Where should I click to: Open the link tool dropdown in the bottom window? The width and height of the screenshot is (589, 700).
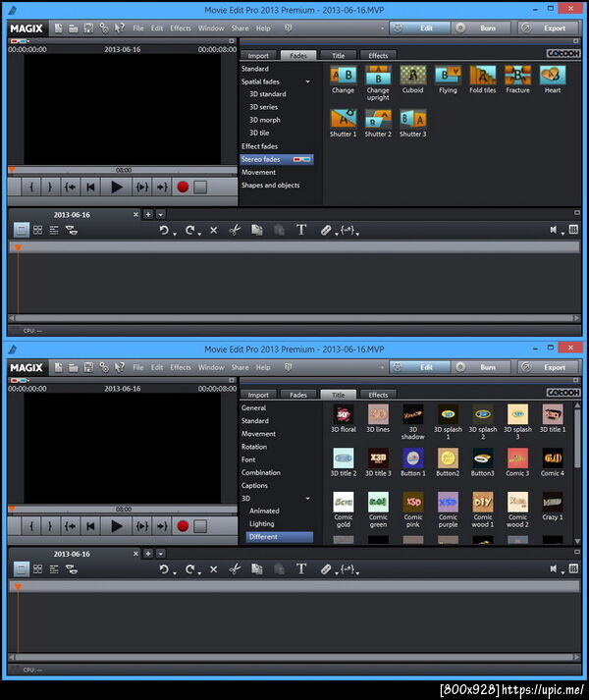click(x=337, y=573)
